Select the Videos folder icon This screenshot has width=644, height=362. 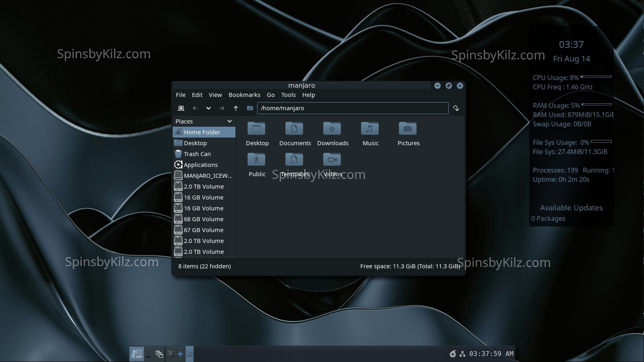point(332,160)
